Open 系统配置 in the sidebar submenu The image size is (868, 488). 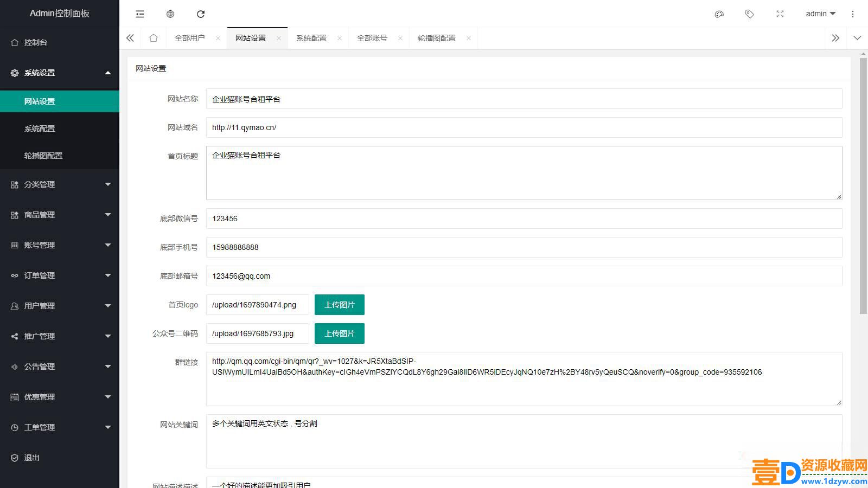pyautogui.click(x=60, y=129)
